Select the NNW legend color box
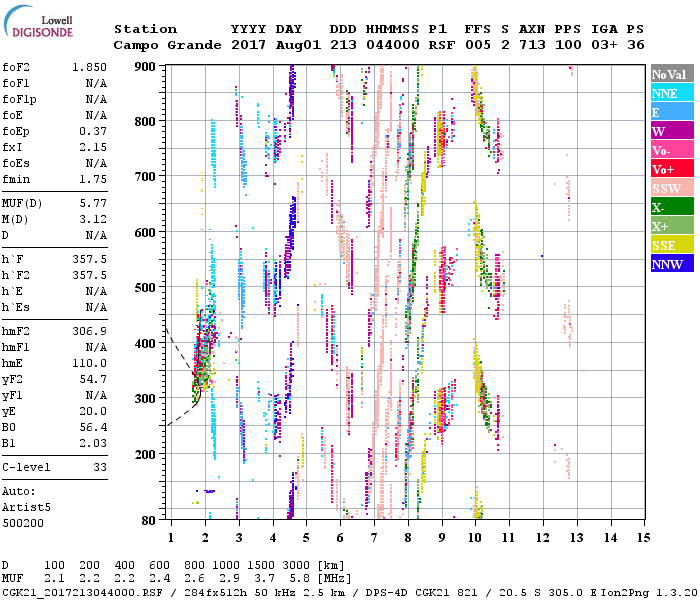Screen dimensions: 700x600 pyautogui.click(x=672, y=263)
